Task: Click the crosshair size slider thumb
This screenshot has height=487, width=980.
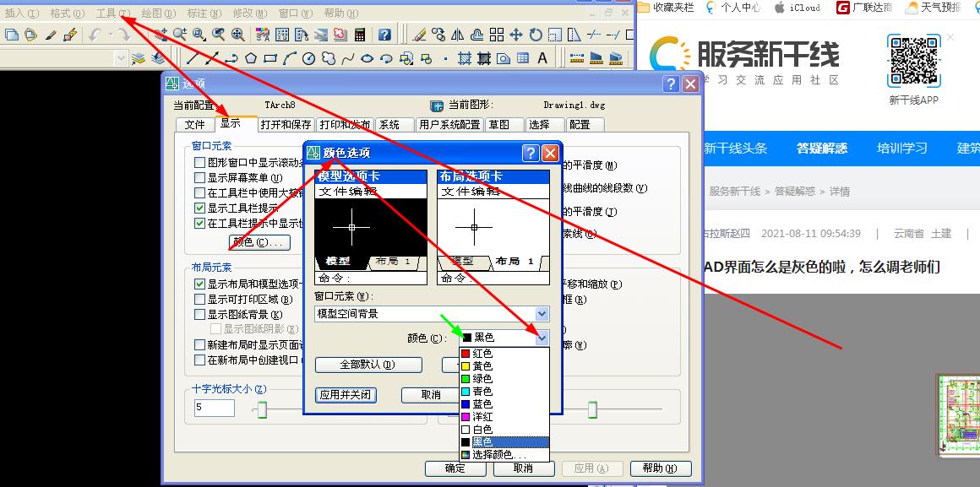Action: (x=263, y=409)
